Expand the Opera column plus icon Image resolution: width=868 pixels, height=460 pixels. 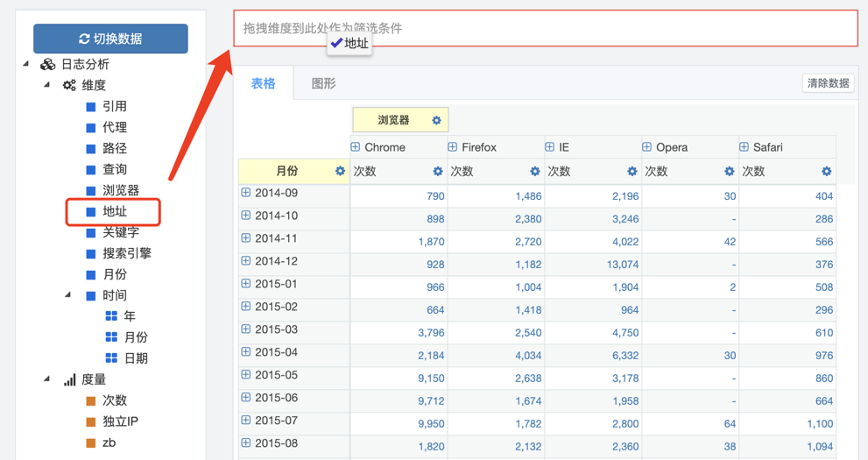point(646,147)
